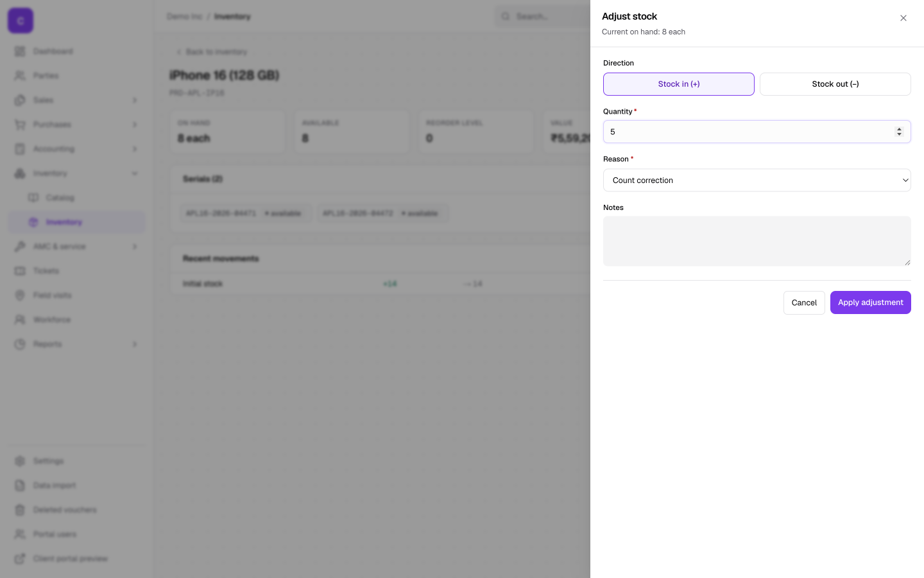The height and width of the screenshot is (578, 924).
Task: Click the Field visits pin icon
Action: (20, 295)
